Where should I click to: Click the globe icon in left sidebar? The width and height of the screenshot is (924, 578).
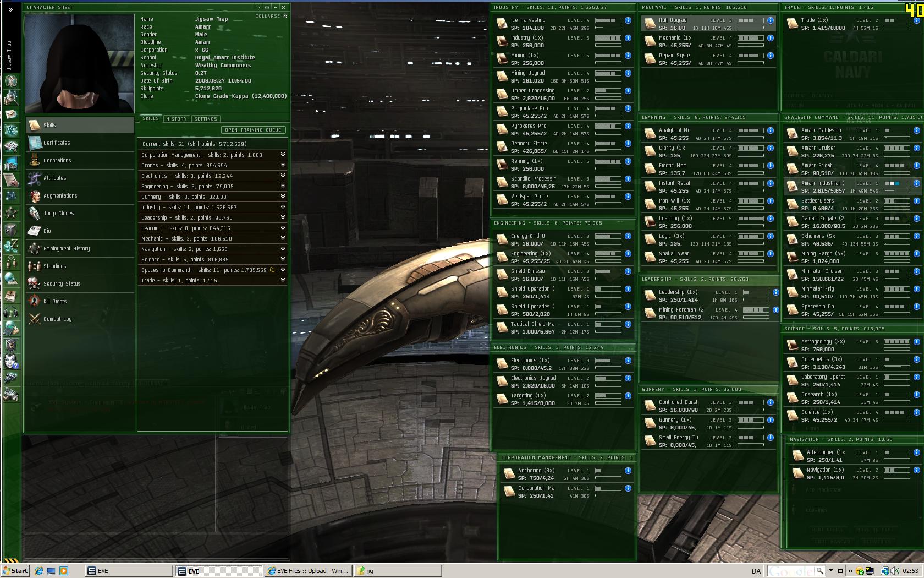click(x=11, y=279)
